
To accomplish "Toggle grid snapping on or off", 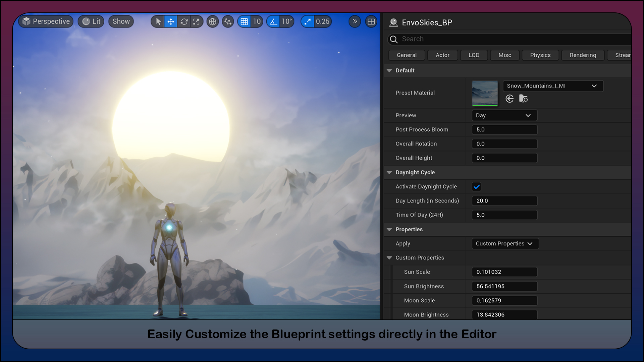I will (244, 21).
